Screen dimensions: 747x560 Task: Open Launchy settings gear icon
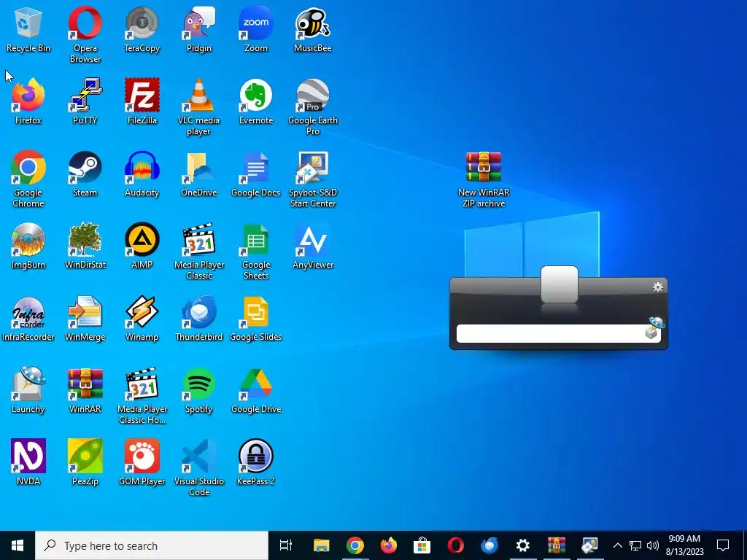click(x=658, y=287)
